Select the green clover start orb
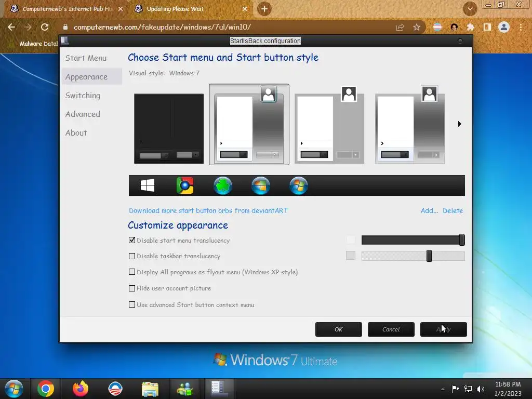Viewport: 532px width, 399px height. (223, 185)
